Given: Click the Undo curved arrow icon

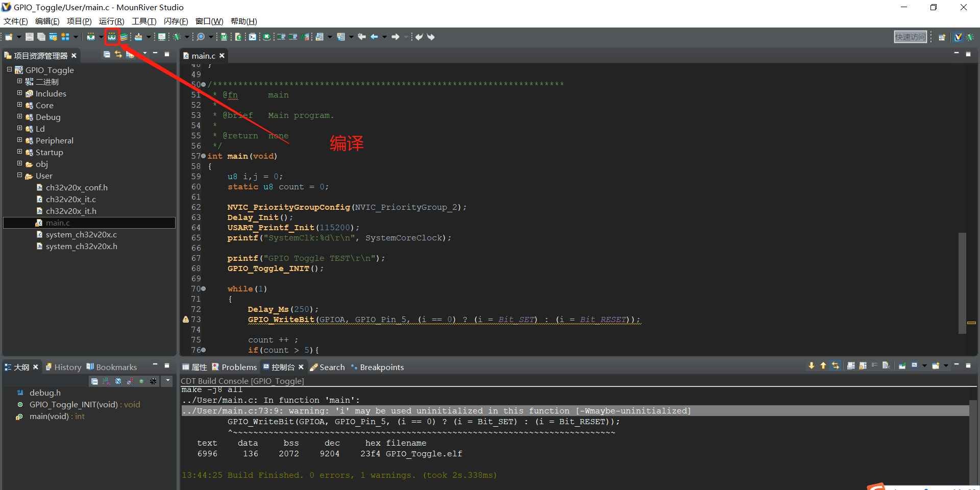Looking at the screenshot, I should 419,37.
